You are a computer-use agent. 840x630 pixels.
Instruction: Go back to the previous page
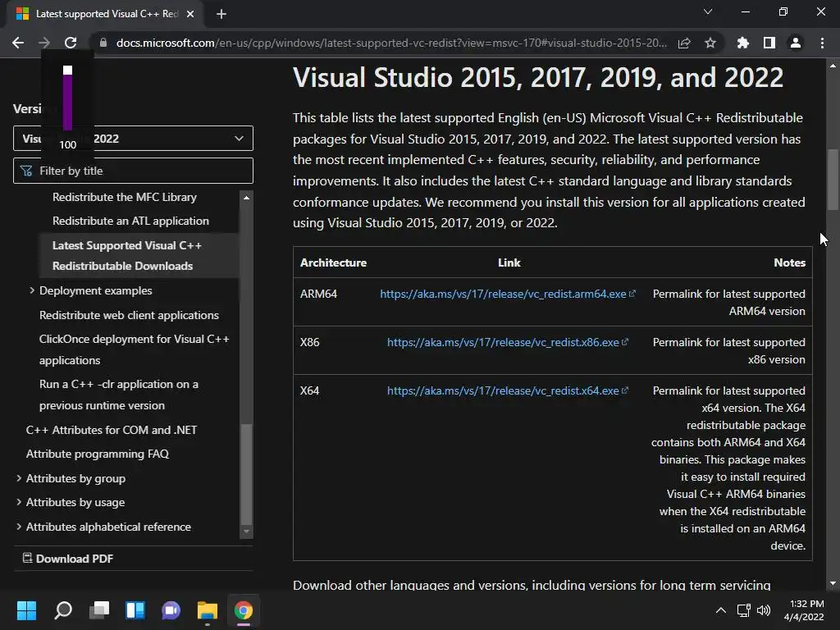[x=18, y=43]
